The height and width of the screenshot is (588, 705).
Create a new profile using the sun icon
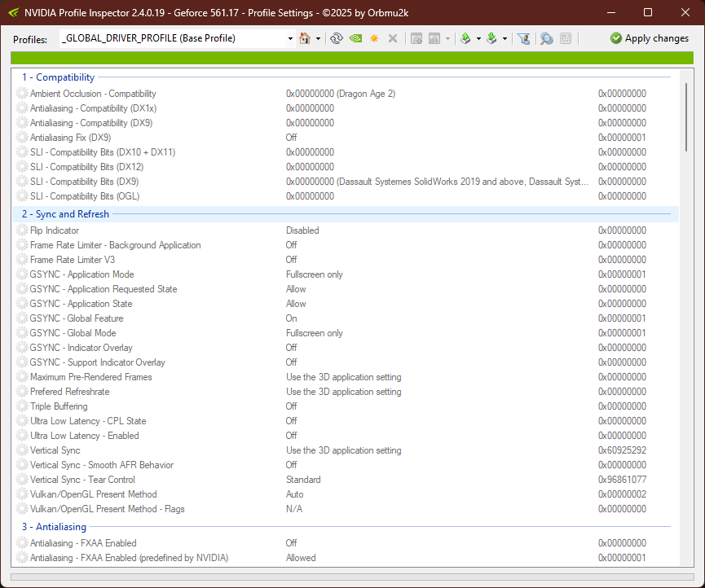(x=373, y=38)
